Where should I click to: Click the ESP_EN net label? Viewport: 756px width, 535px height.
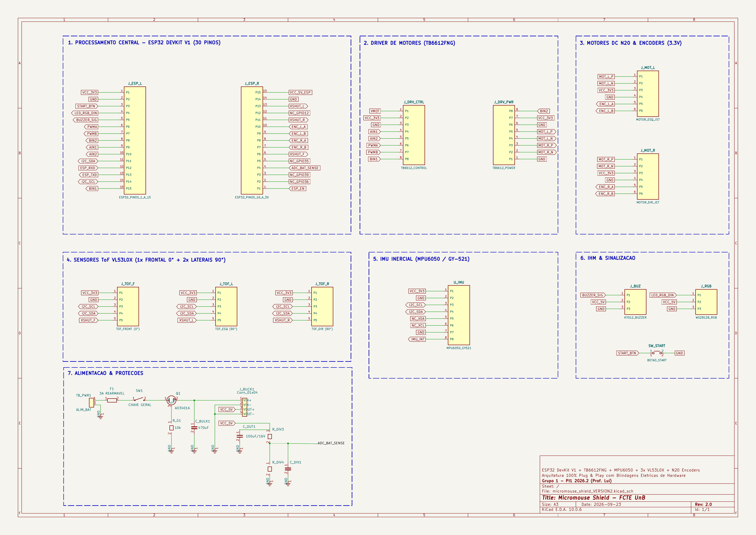click(298, 189)
